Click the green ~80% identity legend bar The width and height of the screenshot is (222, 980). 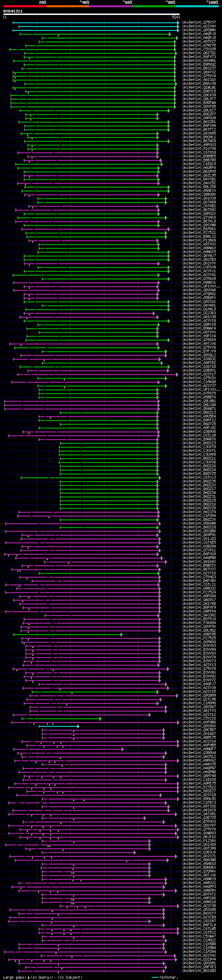154,6
